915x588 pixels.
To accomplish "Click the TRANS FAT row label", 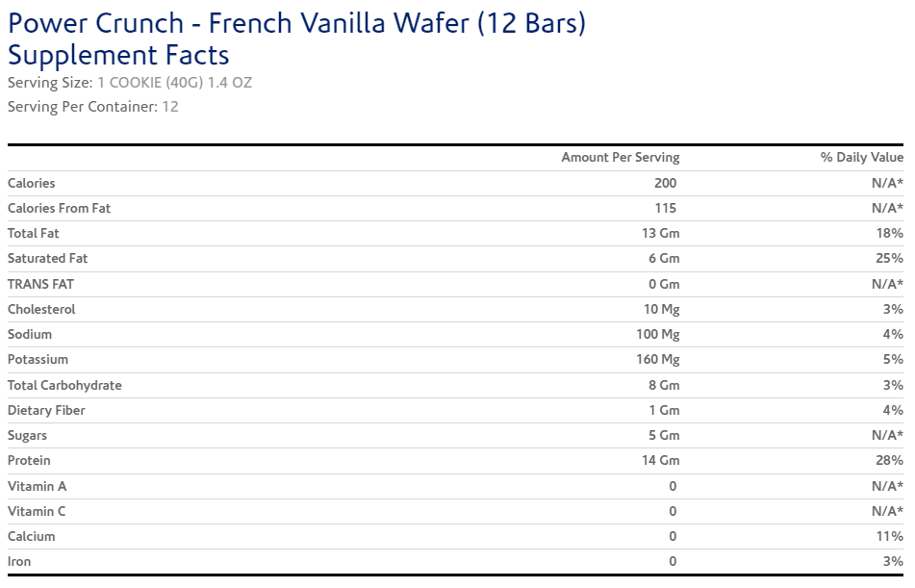I will [40, 284].
